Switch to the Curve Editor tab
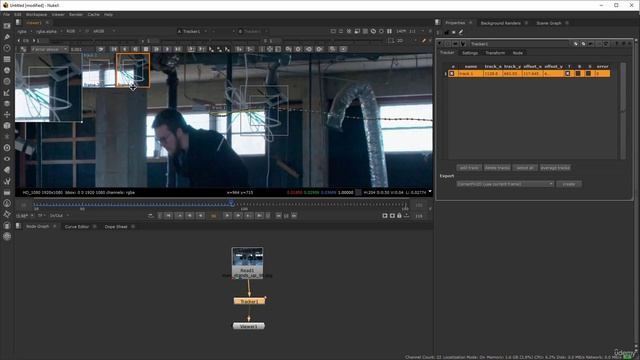The width and height of the screenshot is (640, 360). [x=77, y=227]
